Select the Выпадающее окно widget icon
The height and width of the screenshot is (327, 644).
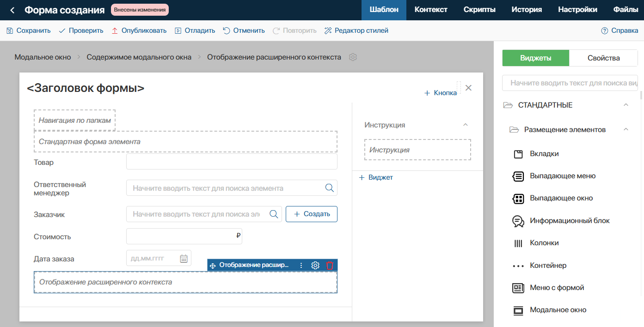tap(518, 199)
